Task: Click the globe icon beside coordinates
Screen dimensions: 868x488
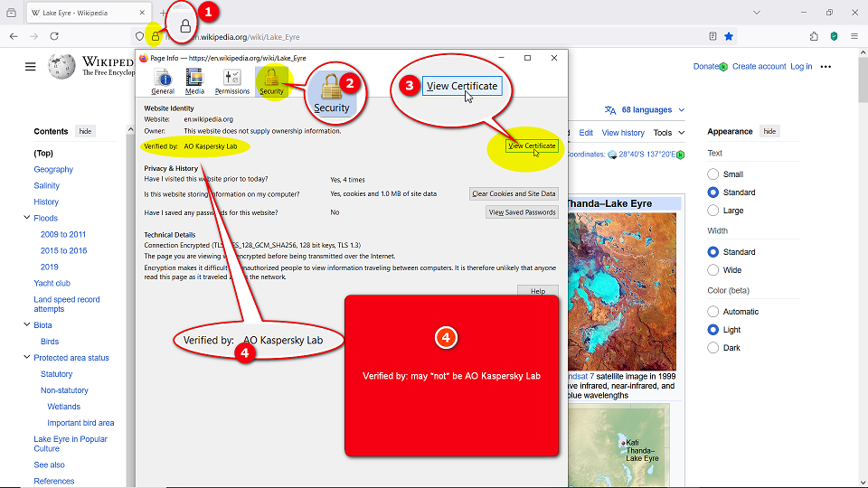Action: click(x=612, y=155)
